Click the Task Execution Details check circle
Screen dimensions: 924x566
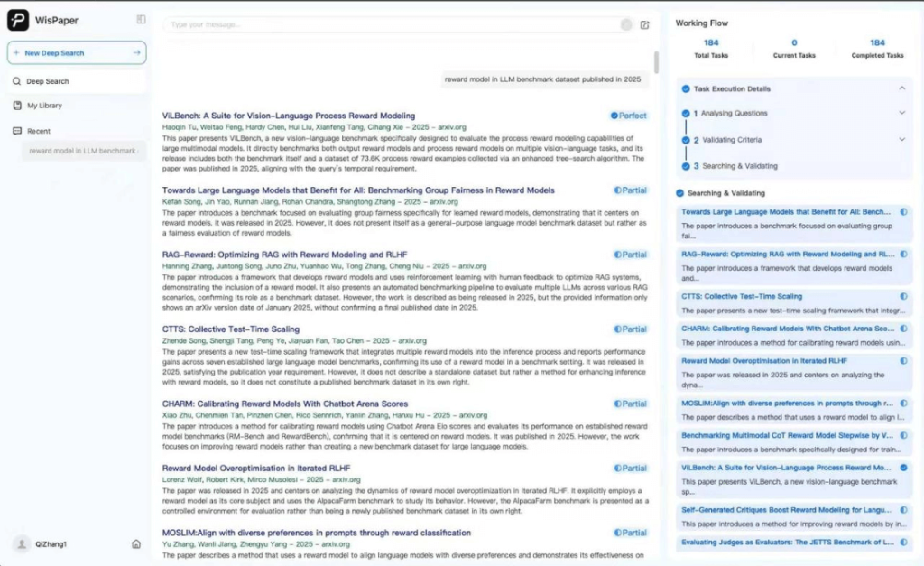[x=685, y=88]
